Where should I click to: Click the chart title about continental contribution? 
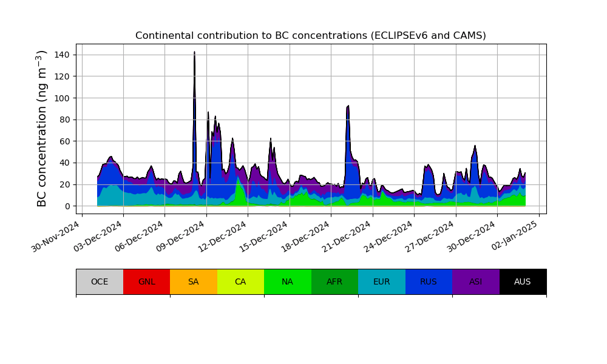311,36
